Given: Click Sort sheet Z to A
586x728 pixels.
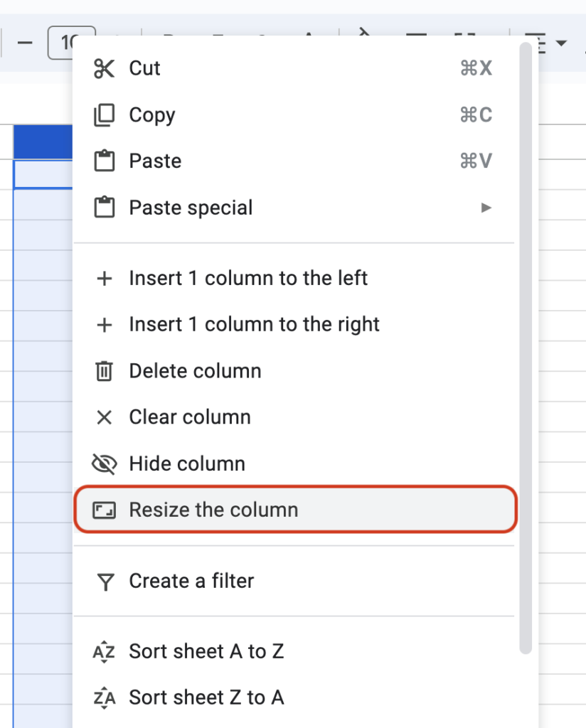Looking at the screenshot, I should click(206, 697).
